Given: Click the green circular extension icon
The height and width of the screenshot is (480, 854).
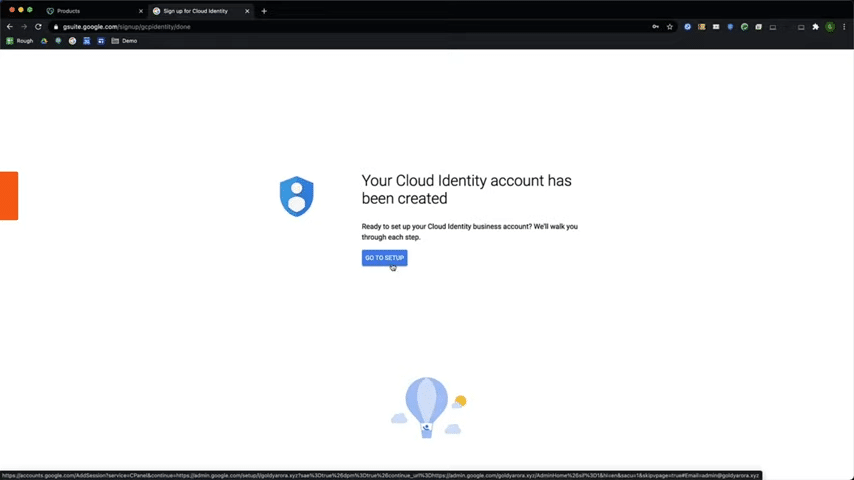Looking at the screenshot, I should 744,27.
